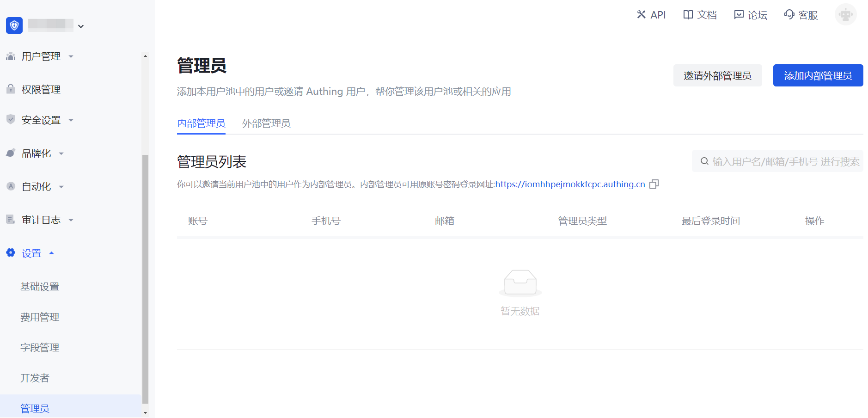
Task: Switch to the 外部管理员 tab
Action: (266, 123)
